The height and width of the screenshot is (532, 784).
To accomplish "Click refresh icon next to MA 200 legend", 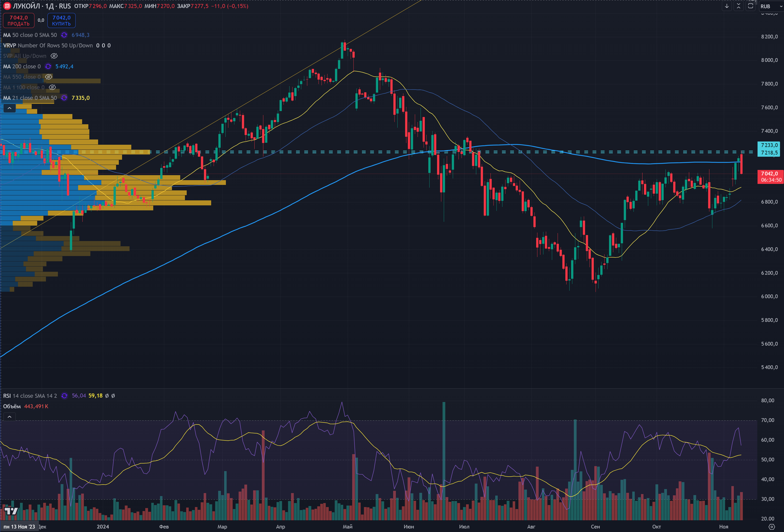I will pos(48,66).
